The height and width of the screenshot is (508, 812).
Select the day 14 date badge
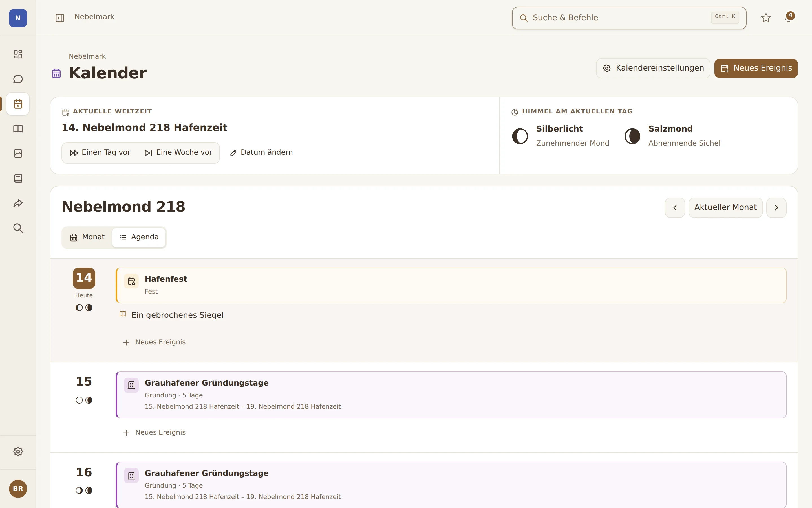pyautogui.click(x=84, y=278)
